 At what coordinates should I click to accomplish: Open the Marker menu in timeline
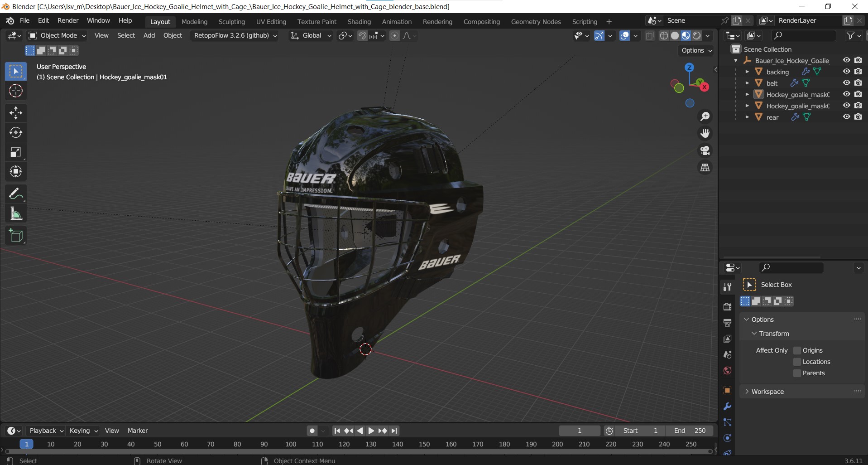click(138, 431)
